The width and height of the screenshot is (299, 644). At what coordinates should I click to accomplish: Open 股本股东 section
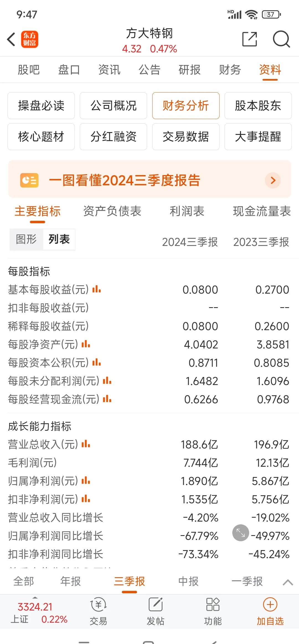[x=258, y=106]
